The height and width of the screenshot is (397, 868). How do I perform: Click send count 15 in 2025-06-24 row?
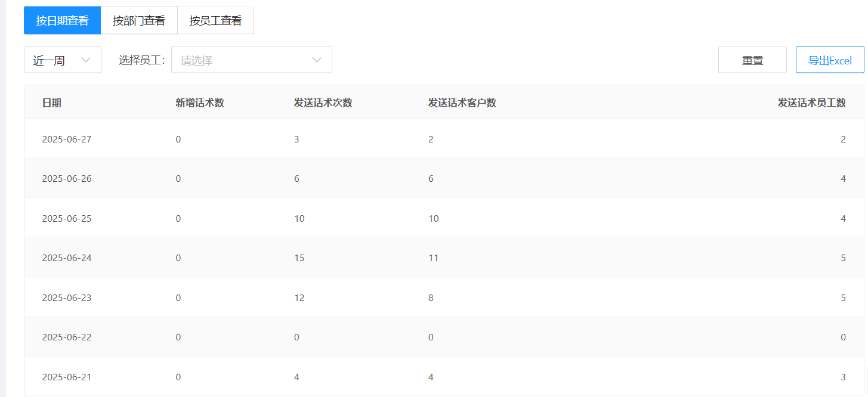click(x=299, y=258)
